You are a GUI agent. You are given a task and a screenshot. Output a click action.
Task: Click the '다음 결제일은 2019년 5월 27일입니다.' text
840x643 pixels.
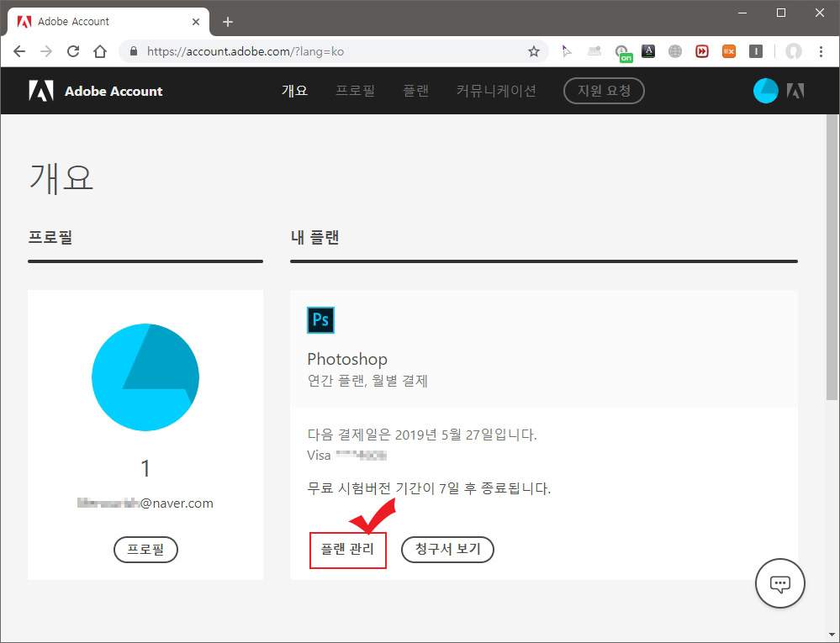coord(422,435)
